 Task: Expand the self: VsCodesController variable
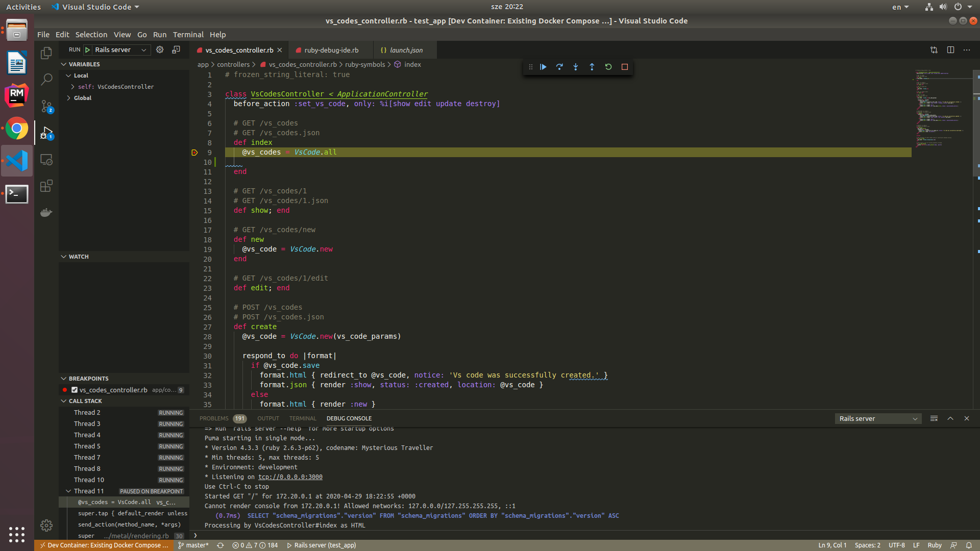(73, 87)
